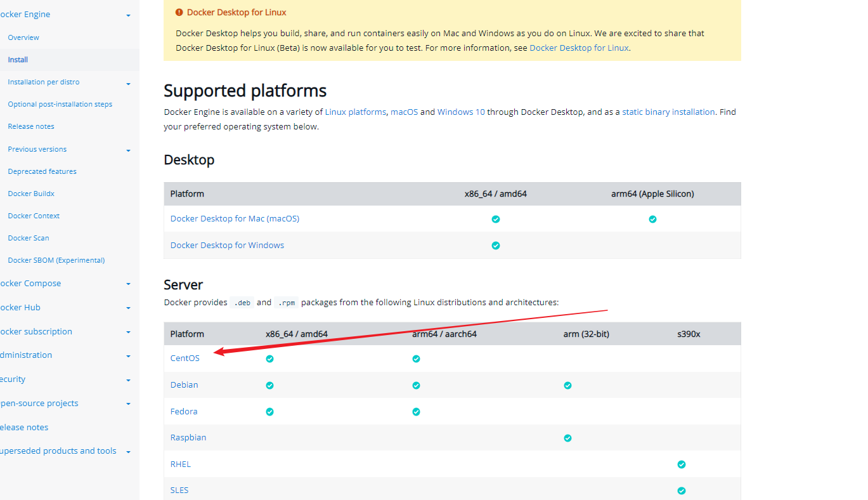Open Optional post-installation steps
Viewport: 868px width, 500px height.
60,104
